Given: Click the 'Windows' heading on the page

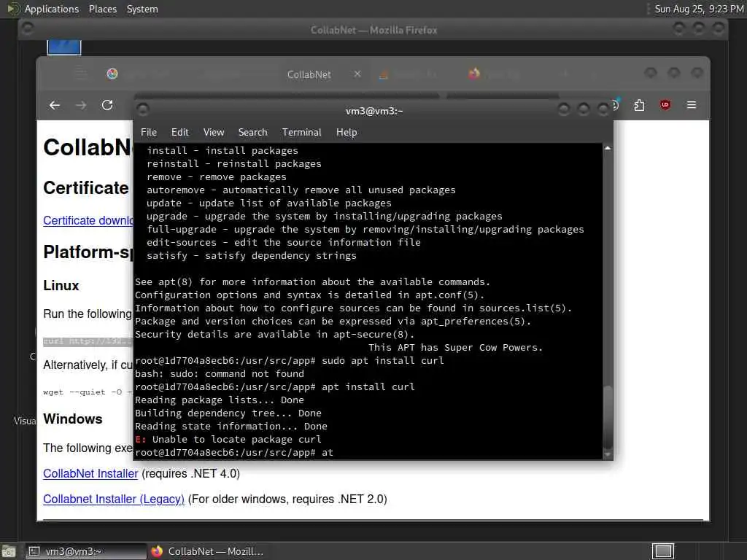Looking at the screenshot, I should [x=73, y=419].
